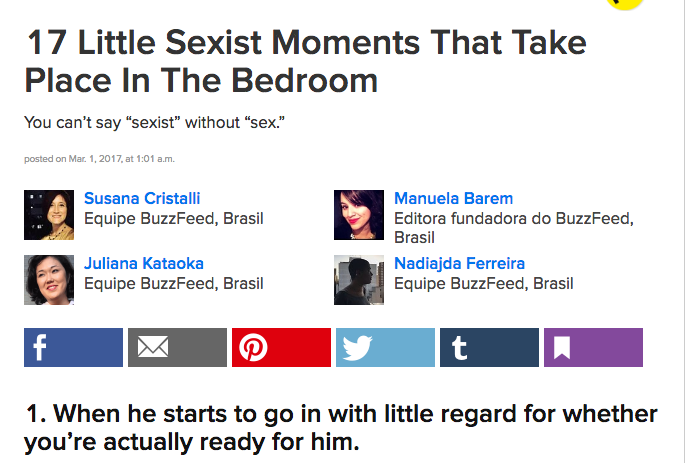Click the posted date 'Mar. 1, 2017'
The width and height of the screenshot is (687, 463).
(95, 159)
